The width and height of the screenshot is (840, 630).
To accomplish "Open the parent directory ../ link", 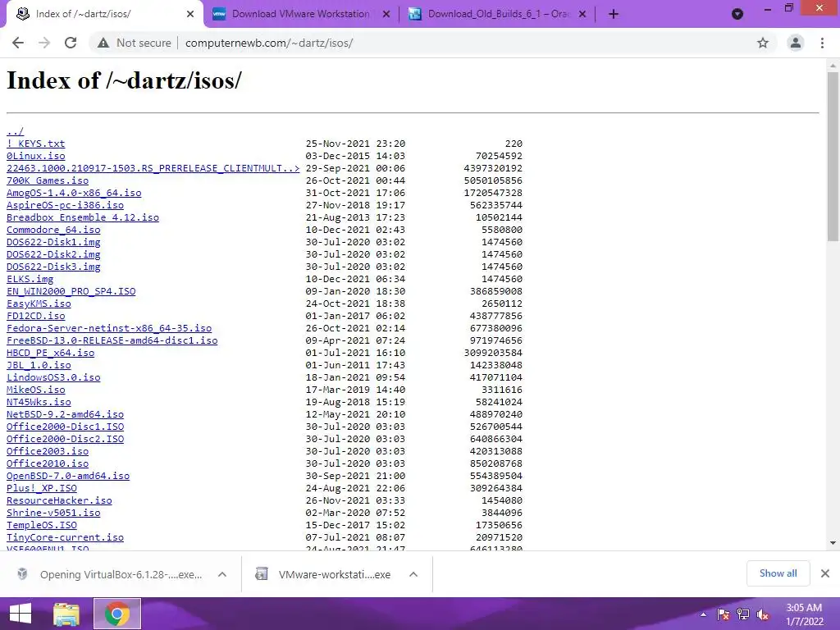I will click(15, 131).
